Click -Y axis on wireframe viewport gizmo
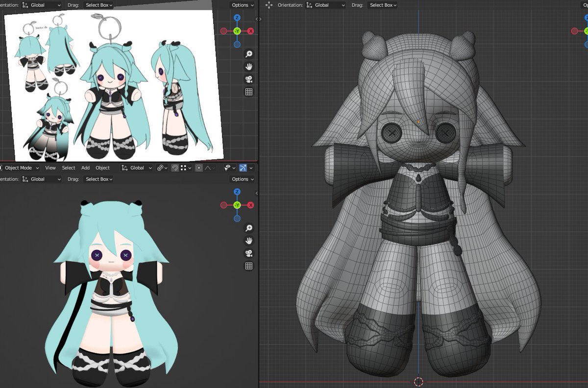Image resolution: width=588 pixels, height=388 pixels. [x=586, y=31]
